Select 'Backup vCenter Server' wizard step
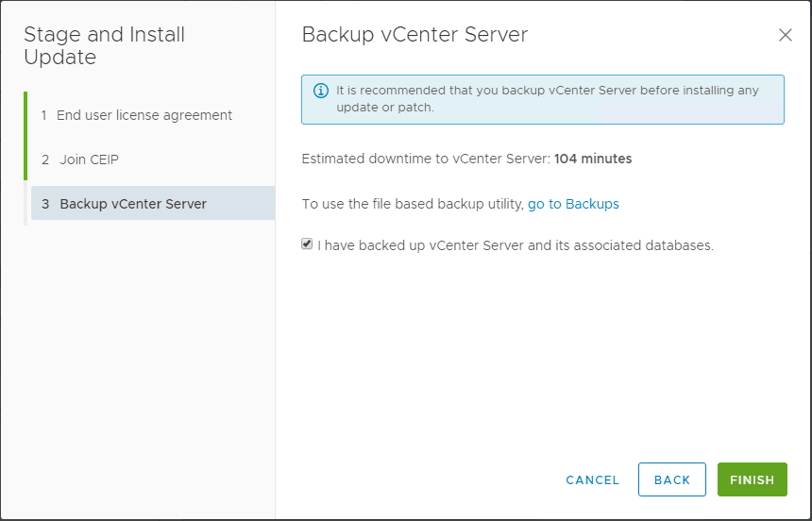Screen dimensions: 812x521 tap(132, 204)
